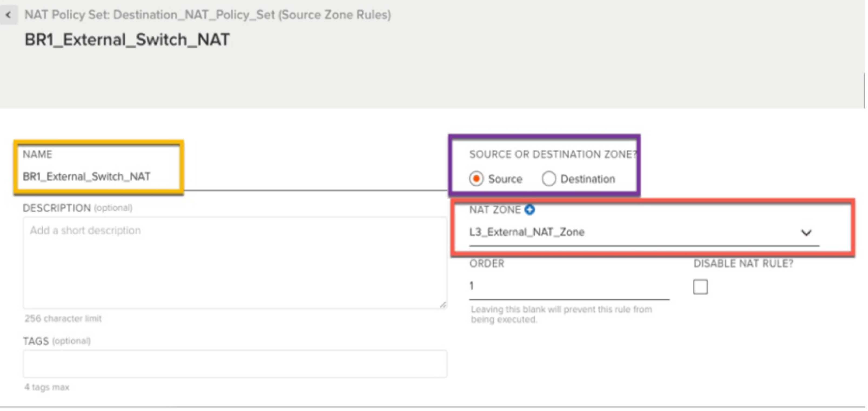Click the Description text area
Screen dimensions: 868x411
[x=234, y=263]
